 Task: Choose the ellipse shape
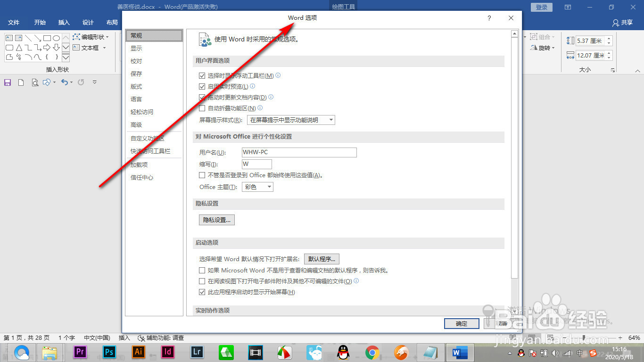pos(56,38)
